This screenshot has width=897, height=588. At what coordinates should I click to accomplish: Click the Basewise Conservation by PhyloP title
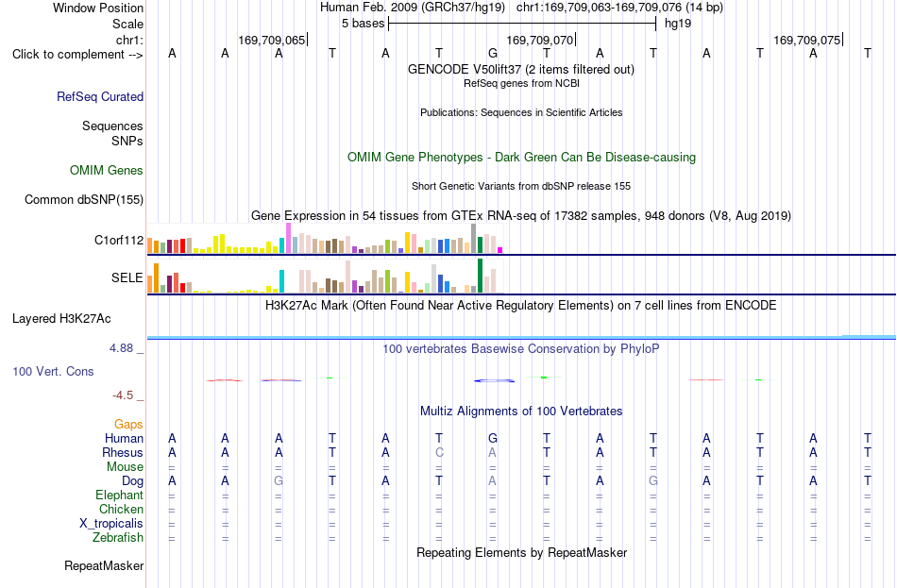[x=520, y=349]
